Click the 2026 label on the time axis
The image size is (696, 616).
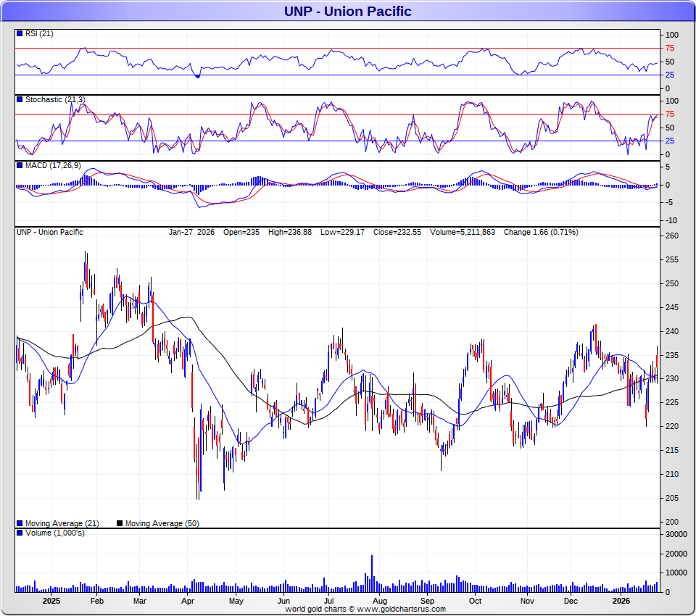(x=621, y=601)
